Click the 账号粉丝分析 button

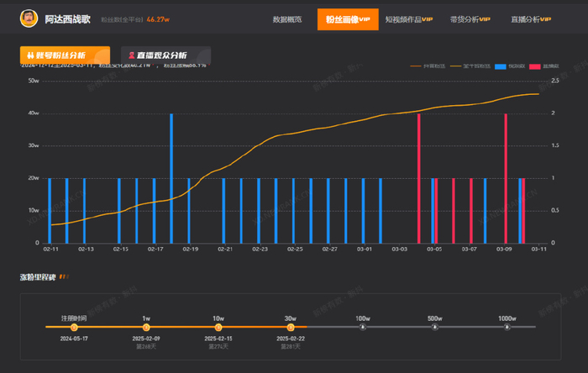click(x=65, y=55)
